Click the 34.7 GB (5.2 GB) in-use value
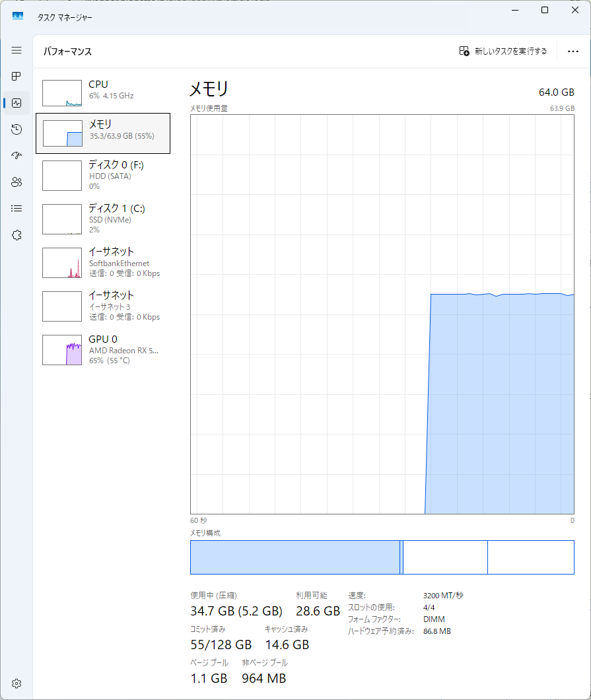The height and width of the screenshot is (700, 591). click(236, 611)
